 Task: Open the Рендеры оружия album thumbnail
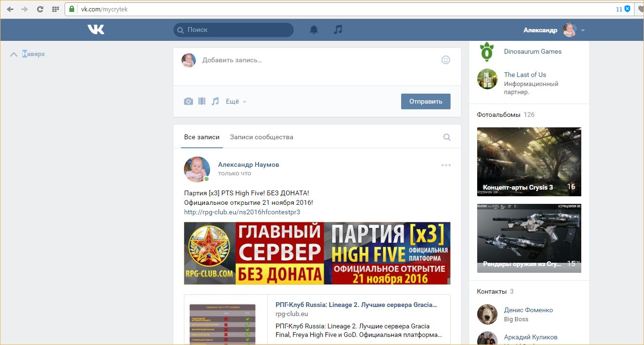[x=529, y=238]
